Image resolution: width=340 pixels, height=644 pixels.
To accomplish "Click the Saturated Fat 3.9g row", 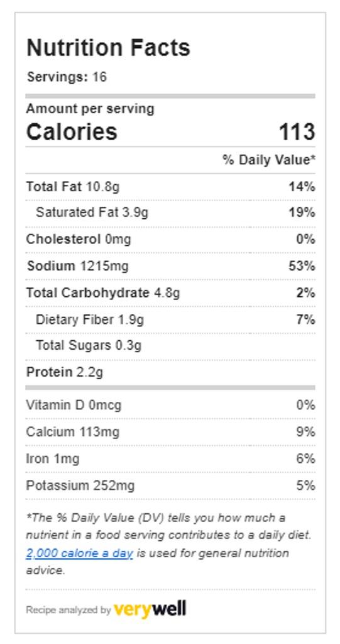I will (x=170, y=213).
